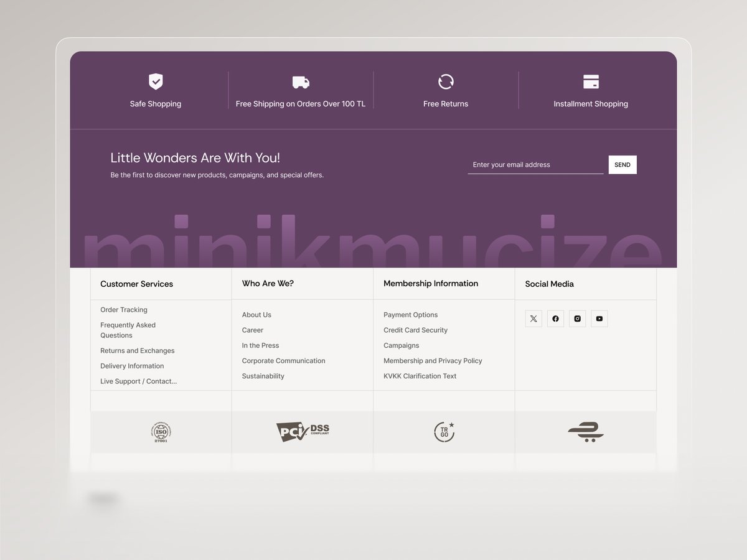This screenshot has height=560, width=747.
Task: Visit the About Us page
Action: (x=256, y=315)
